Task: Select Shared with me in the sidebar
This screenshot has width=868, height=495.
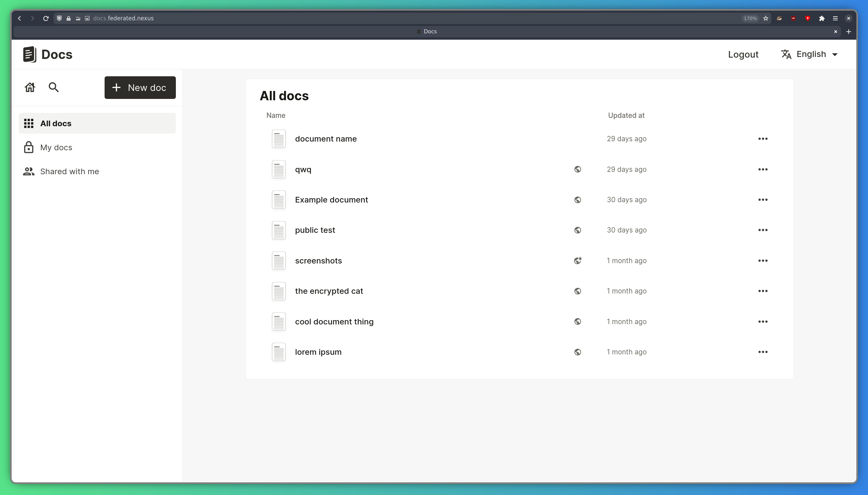Action: coord(69,171)
